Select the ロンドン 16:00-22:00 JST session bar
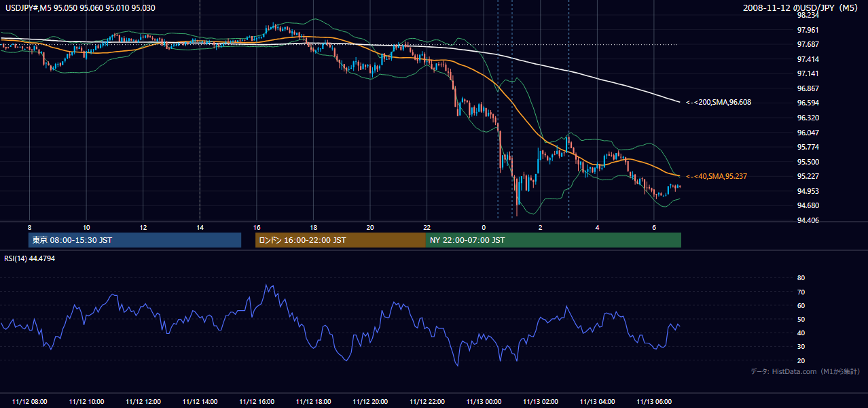 click(x=340, y=240)
